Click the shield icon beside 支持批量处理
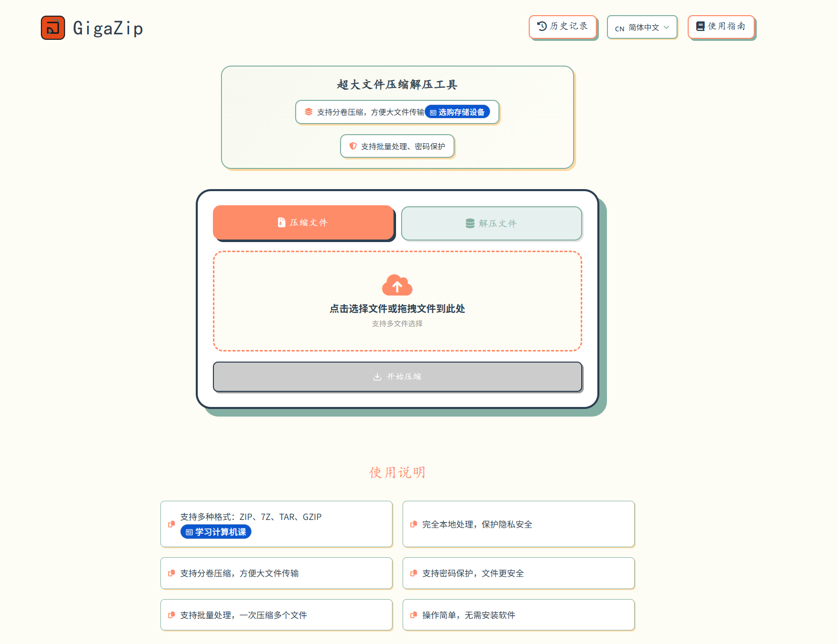This screenshot has height=644, width=838. coord(353,146)
